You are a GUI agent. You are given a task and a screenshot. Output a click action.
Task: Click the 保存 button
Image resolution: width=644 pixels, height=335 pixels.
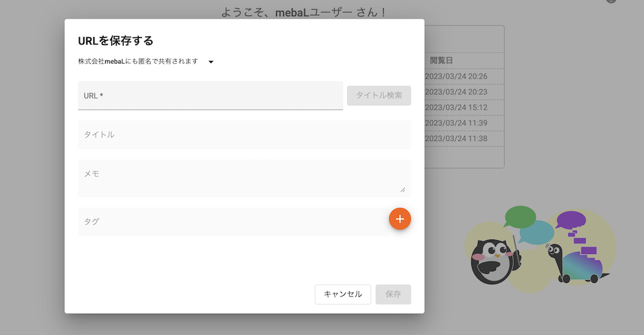pos(393,294)
